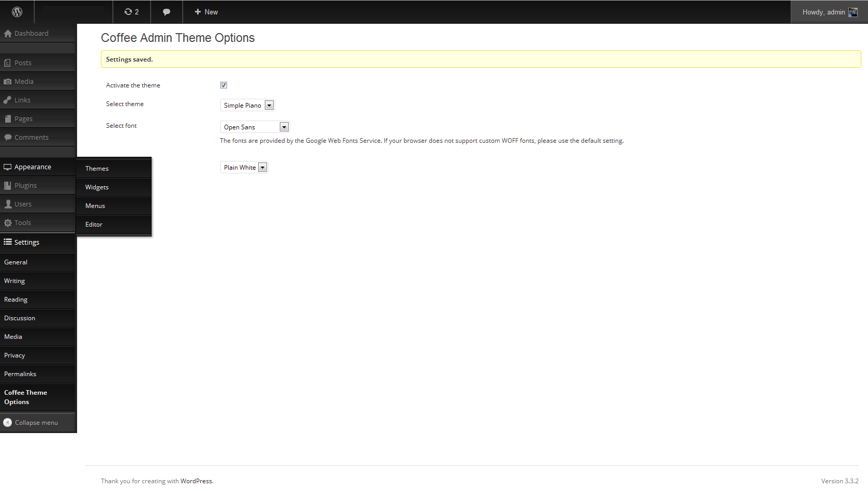Click the Collapse menu label
This screenshot has height=491, width=868.
click(x=37, y=423)
